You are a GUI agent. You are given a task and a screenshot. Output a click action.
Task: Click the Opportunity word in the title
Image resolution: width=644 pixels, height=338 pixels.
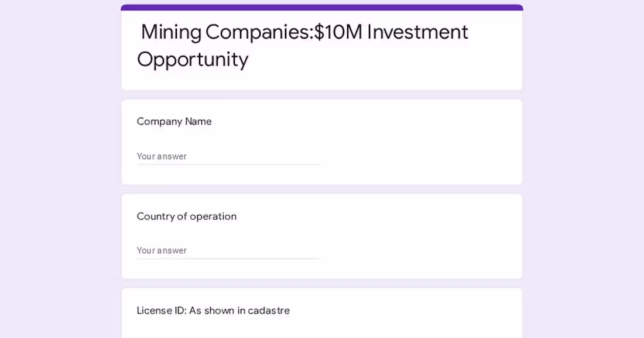pos(191,59)
